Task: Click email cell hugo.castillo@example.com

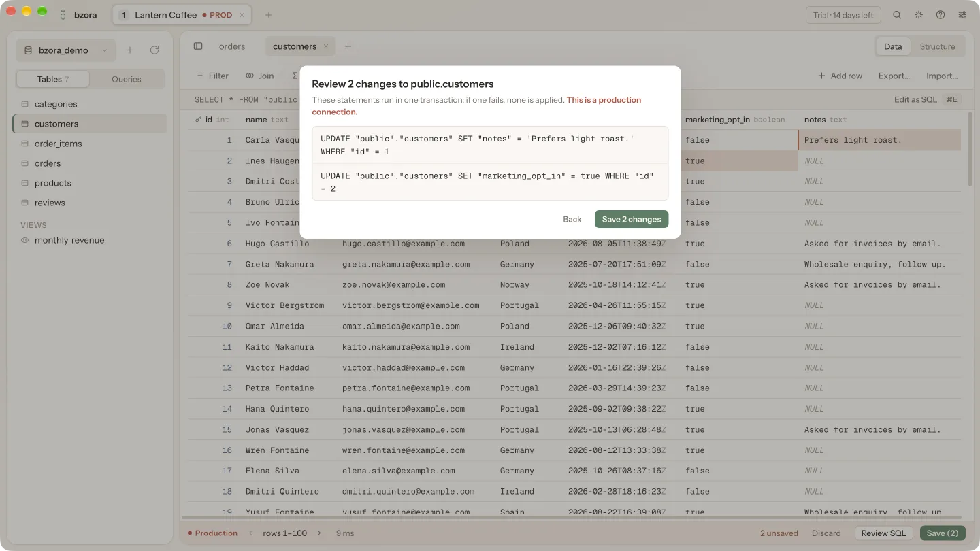Action: pos(404,244)
